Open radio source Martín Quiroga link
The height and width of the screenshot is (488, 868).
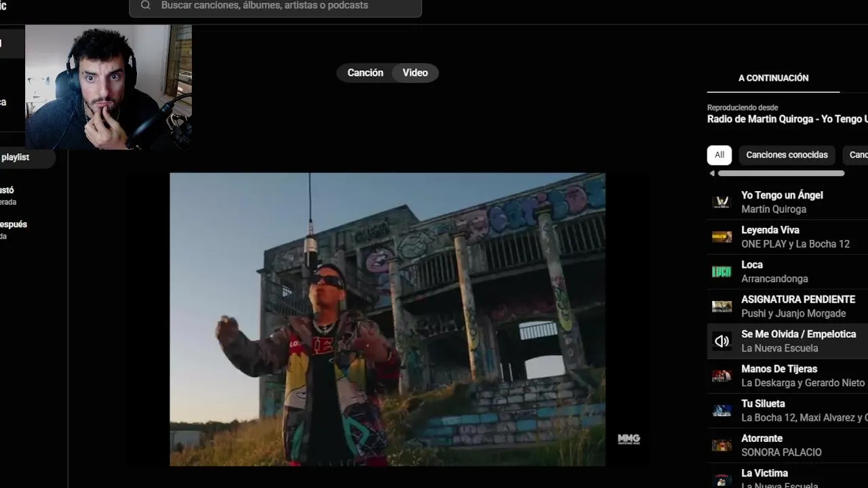click(x=787, y=119)
